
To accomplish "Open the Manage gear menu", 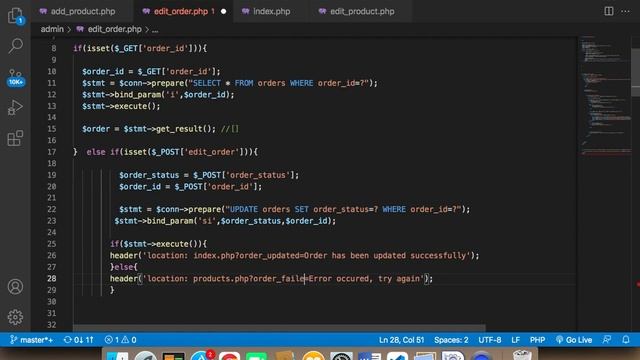I will (16, 317).
